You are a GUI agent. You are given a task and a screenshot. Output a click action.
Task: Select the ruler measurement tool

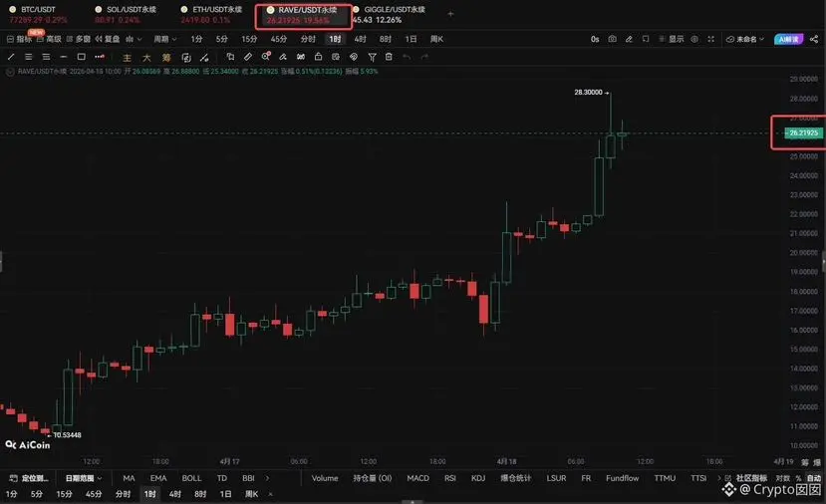[x=248, y=57]
